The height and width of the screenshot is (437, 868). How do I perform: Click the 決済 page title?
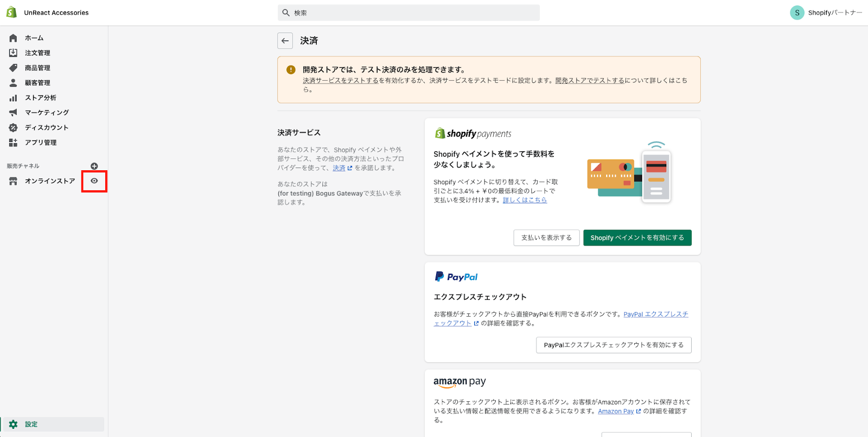point(309,41)
